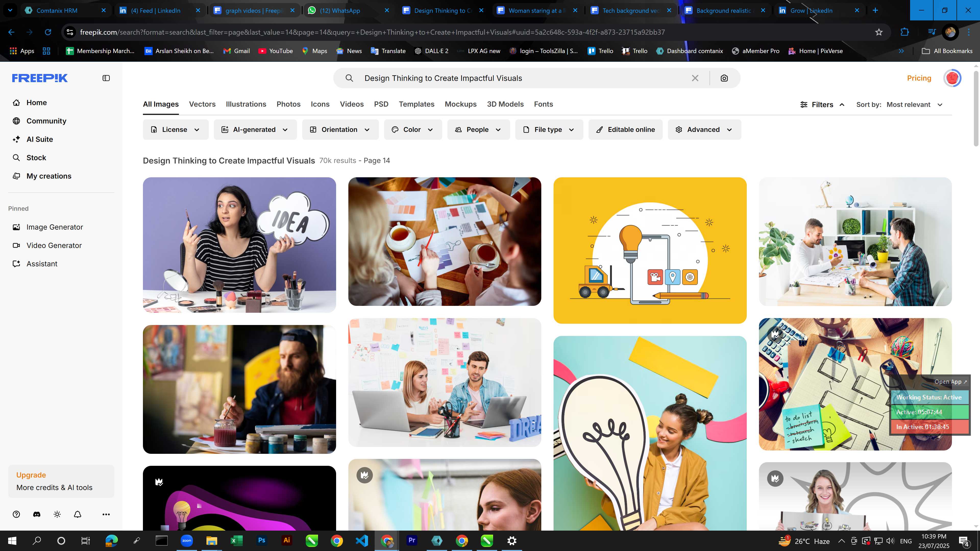Click the crown badge on blurred woman photo
The width and height of the screenshot is (980, 551).
(x=364, y=475)
